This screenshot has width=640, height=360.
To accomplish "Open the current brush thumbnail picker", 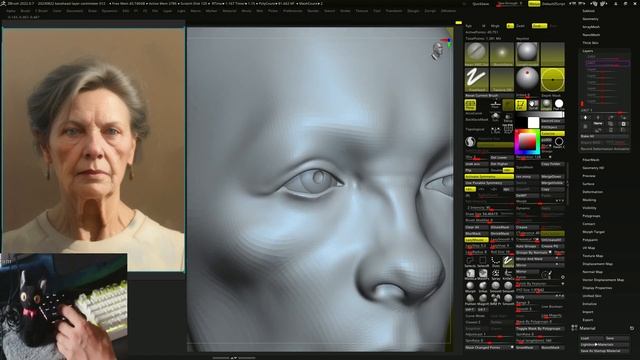I will tap(476, 54).
